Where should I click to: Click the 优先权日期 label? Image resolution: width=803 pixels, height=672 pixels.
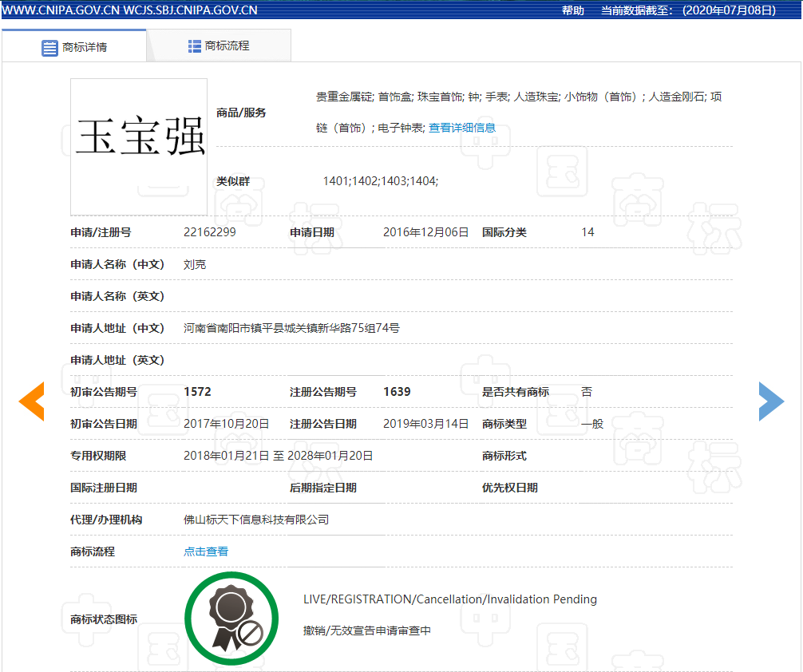coord(510,488)
